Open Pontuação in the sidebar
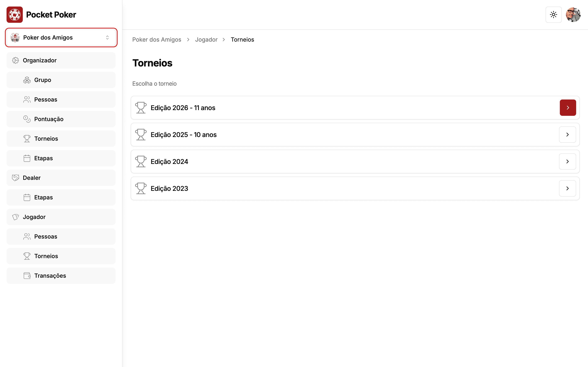 coord(61,119)
